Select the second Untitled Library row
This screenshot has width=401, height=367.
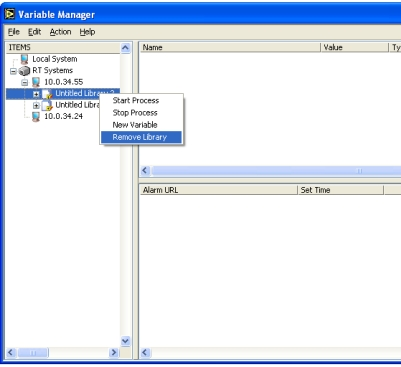coord(77,105)
